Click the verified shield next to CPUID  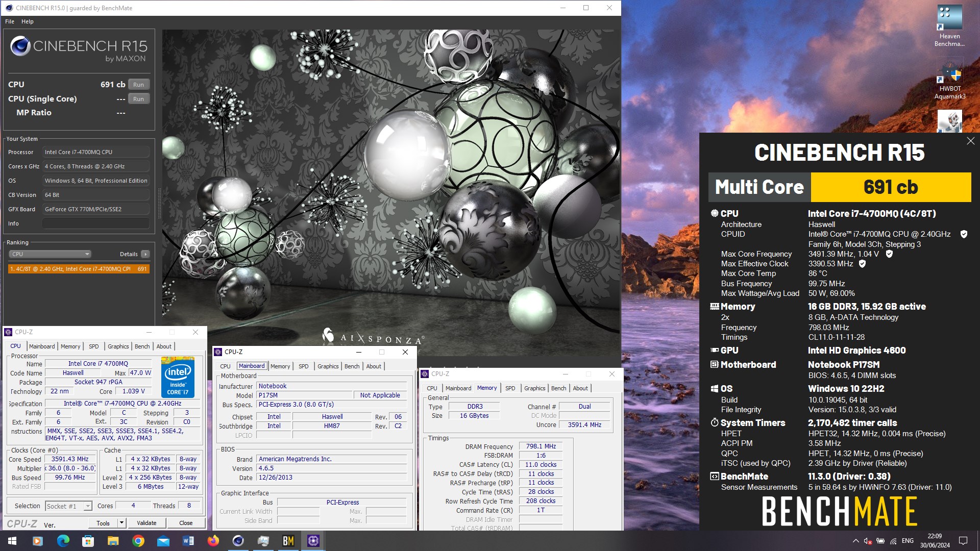coord(964,234)
